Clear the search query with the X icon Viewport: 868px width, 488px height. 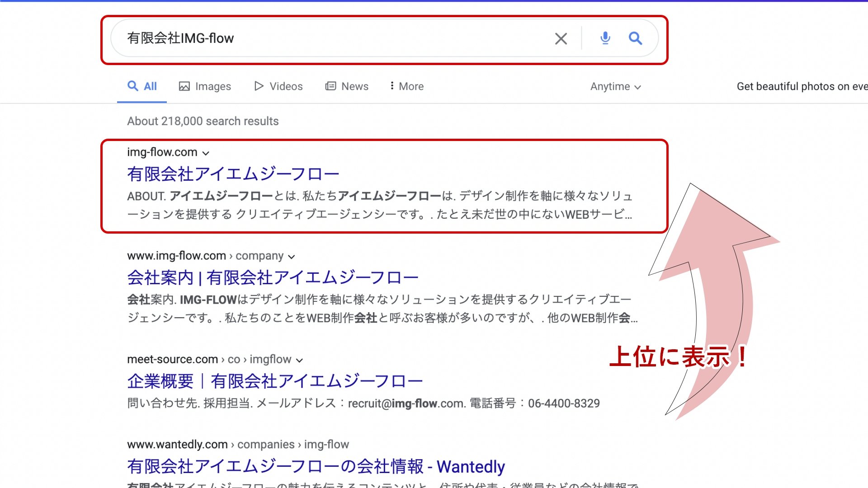pos(561,38)
